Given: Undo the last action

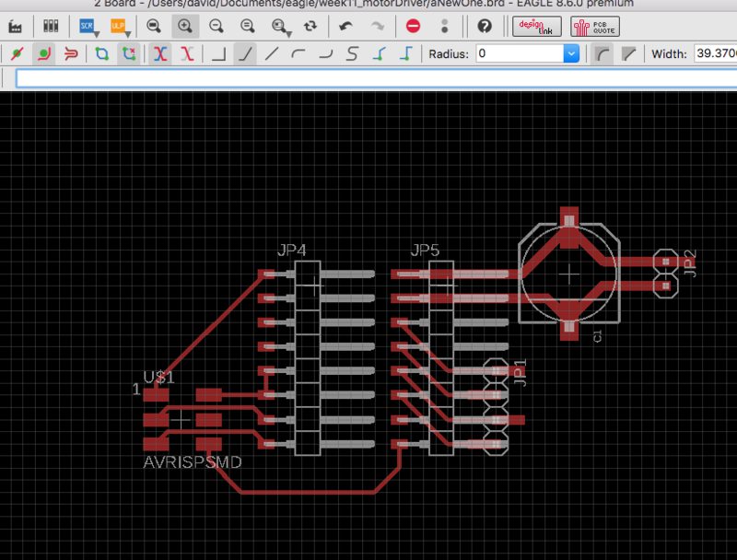Looking at the screenshot, I should [x=345, y=26].
